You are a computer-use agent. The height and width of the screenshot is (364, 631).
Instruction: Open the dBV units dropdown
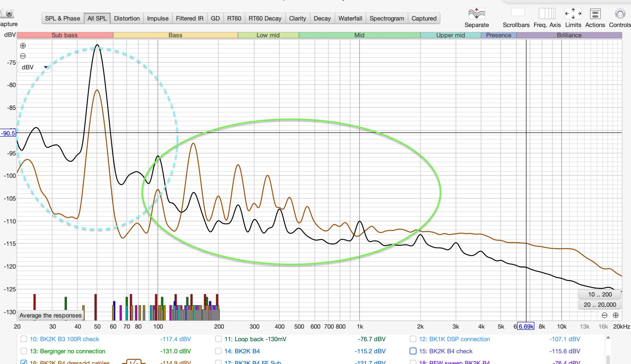[34, 67]
